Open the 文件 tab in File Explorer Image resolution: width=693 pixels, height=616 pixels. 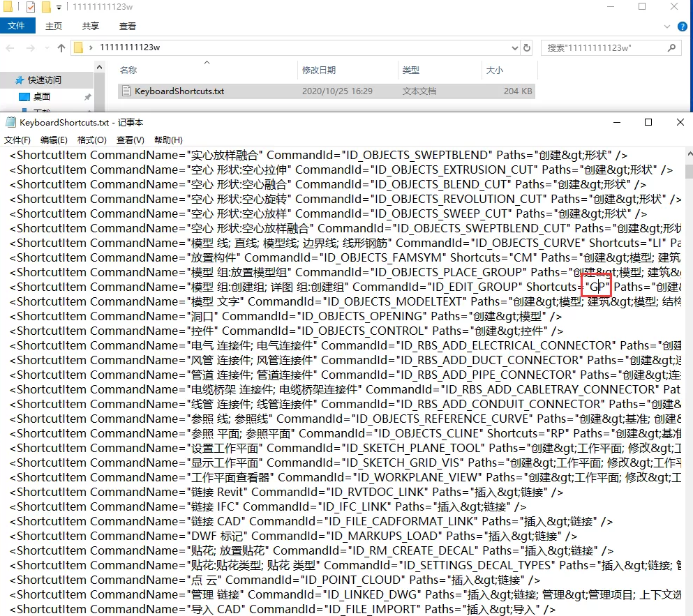coord(17,26)
